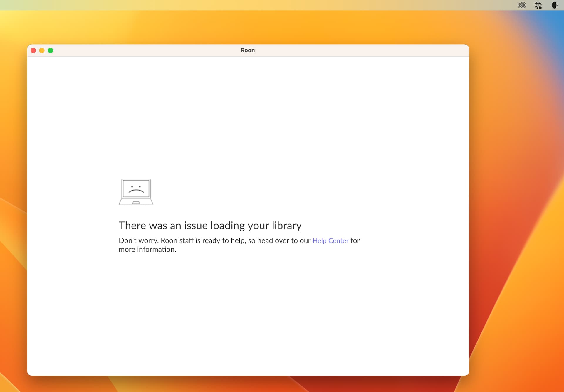Click the 'There was an issue loading your library' heading
Image resolution: width=564 pixels, height=392 pixels.
click(x=210, y=226)
